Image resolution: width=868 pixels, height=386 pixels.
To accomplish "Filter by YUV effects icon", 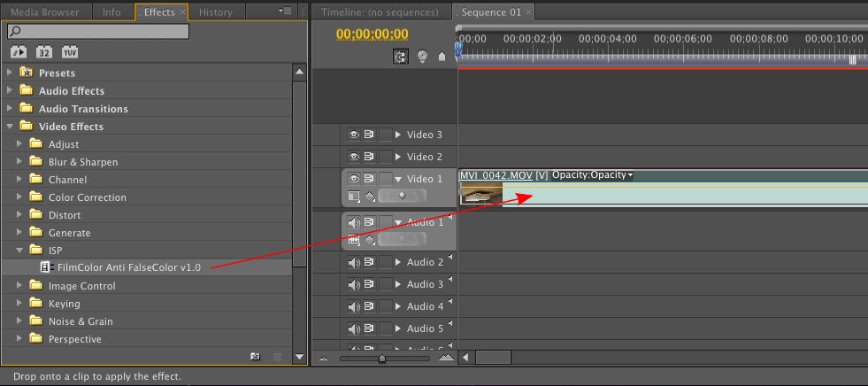I will [x=70, y=52].
